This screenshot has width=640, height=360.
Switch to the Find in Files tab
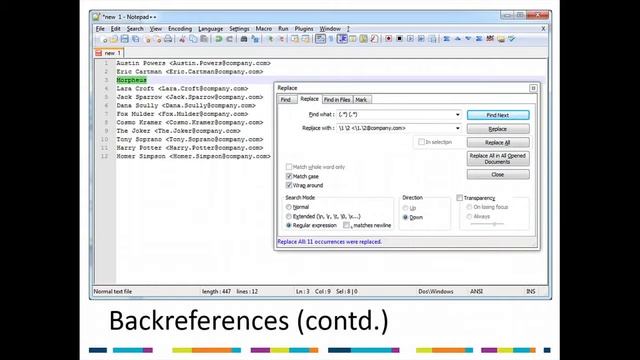337,100
